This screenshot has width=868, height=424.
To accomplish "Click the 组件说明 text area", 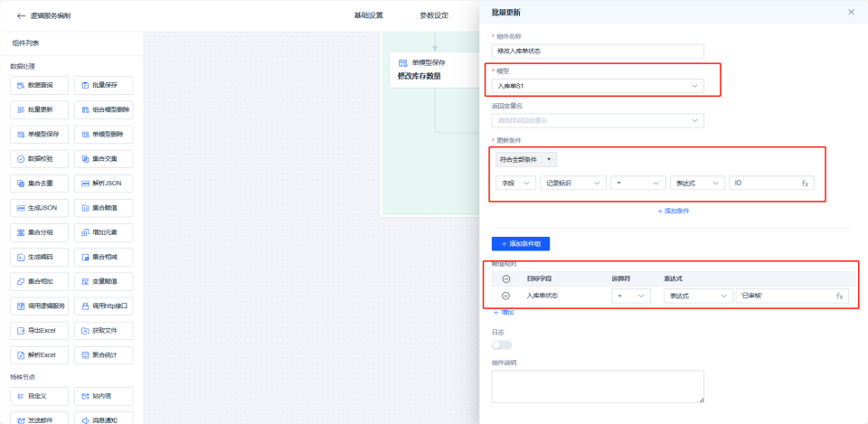I will (x=598, y=386).
